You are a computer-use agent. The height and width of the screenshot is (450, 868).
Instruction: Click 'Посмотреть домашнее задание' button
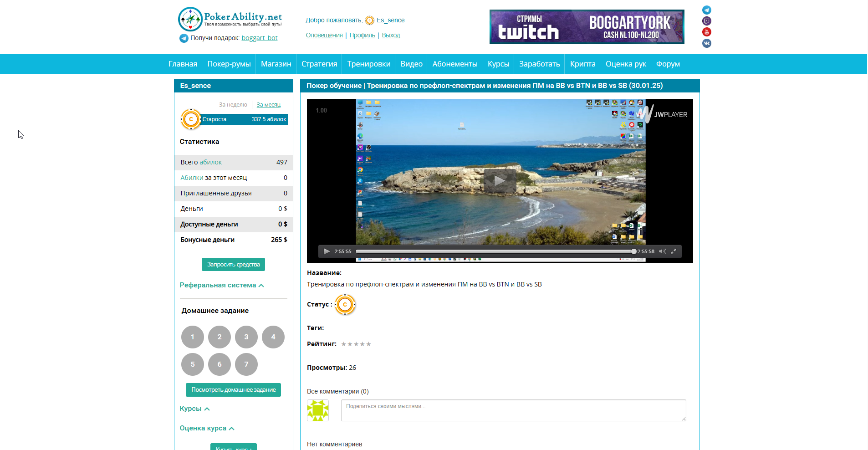233,390
